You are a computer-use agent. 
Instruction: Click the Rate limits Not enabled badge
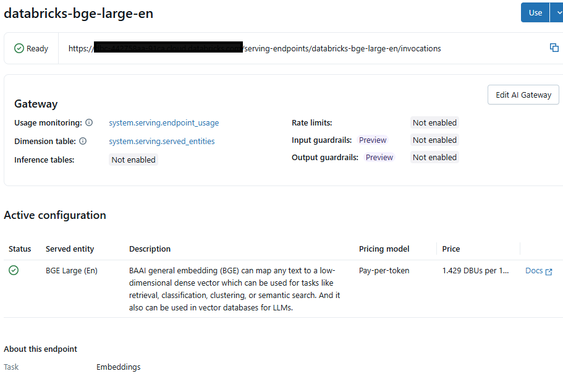(x=434, y=123)
